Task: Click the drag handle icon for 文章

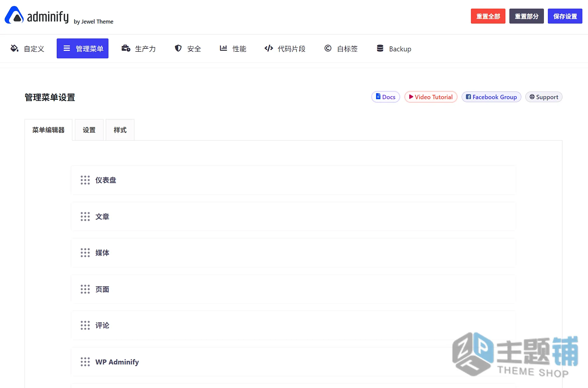Action: (x=85, y=217)
